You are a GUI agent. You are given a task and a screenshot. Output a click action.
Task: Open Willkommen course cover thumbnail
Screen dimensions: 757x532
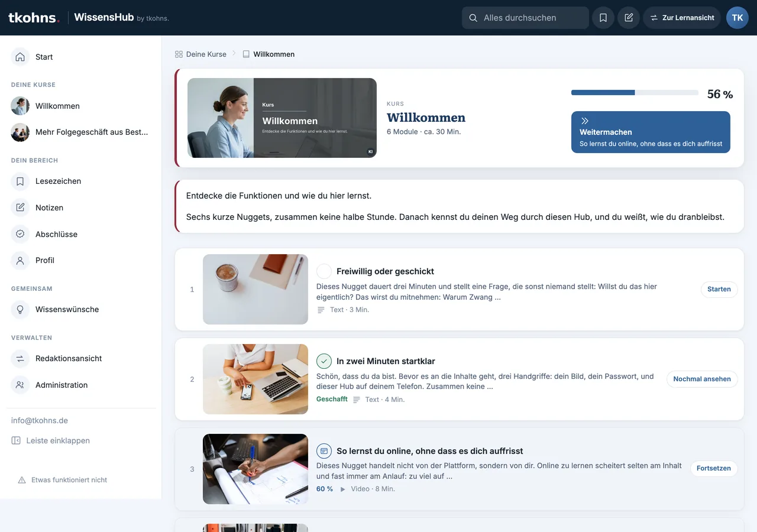click(x=282, y=118)
